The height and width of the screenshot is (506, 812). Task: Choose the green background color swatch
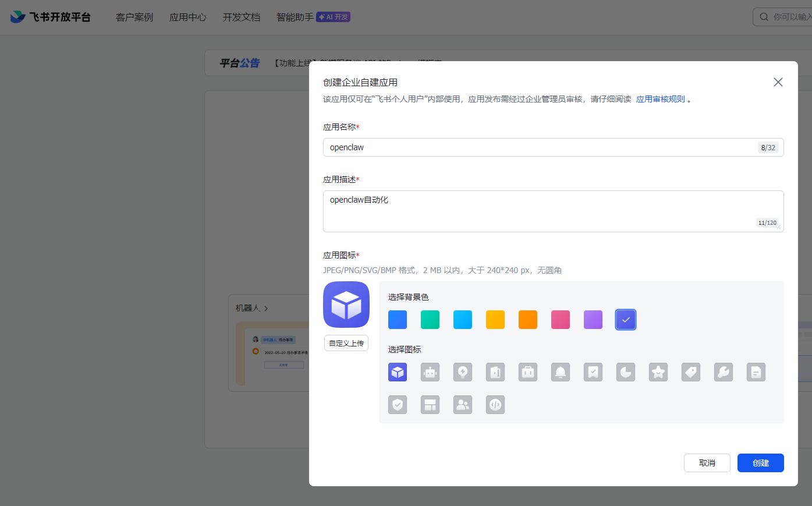click(x=430, y=319)
